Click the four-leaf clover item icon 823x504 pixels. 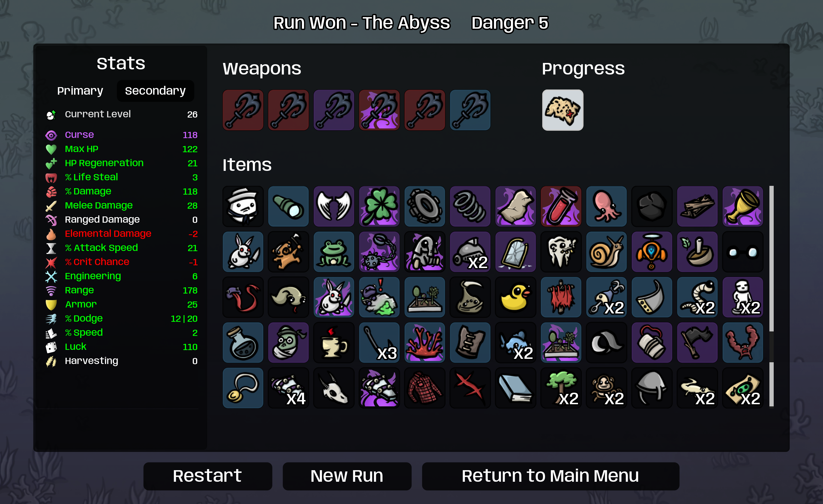[x=379, y=206]
